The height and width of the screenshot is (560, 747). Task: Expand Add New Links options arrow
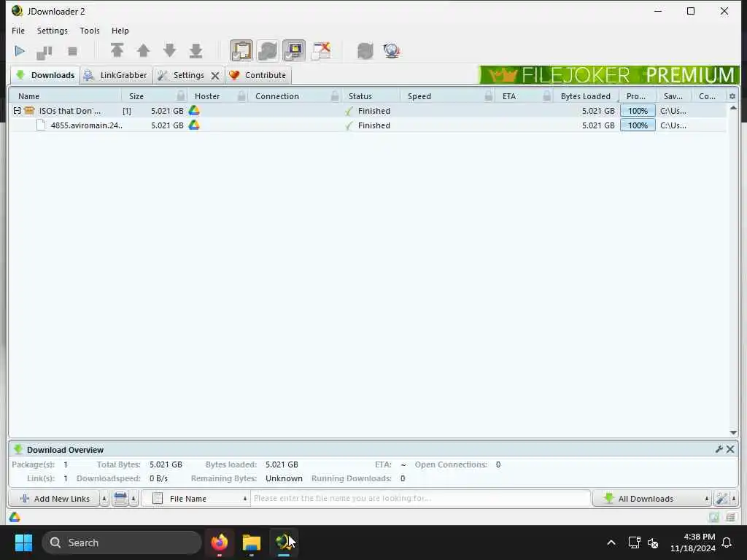point(104,499)
